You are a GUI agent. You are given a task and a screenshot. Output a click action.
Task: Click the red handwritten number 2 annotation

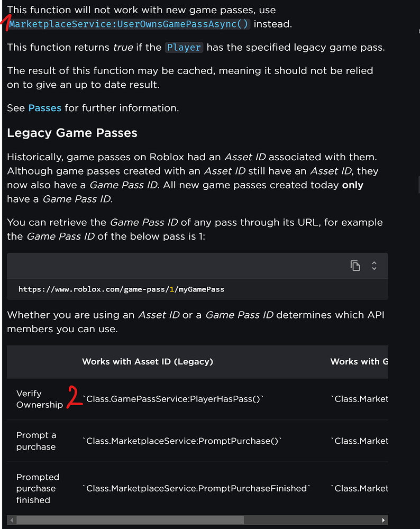pos(75,397)
